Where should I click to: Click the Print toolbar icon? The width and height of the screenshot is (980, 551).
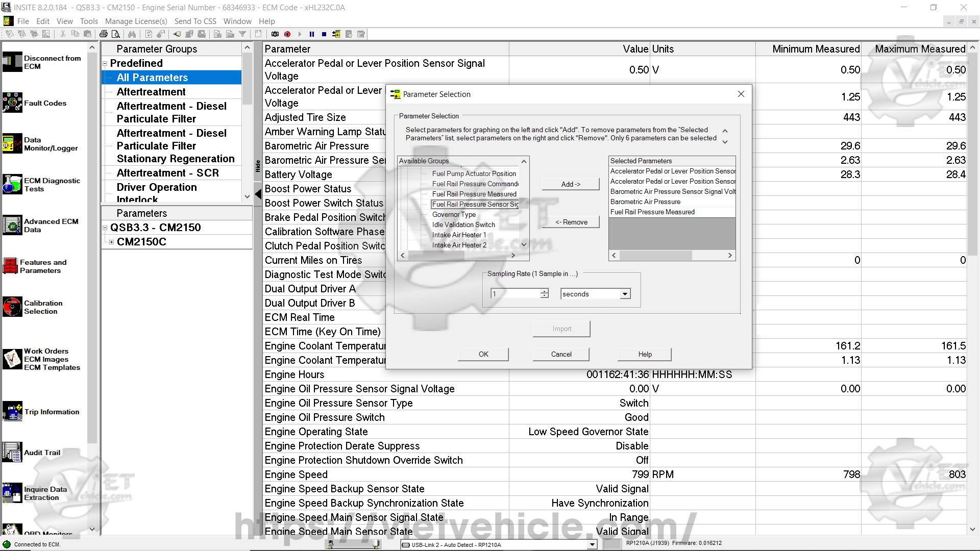click(x=104, y=34)
